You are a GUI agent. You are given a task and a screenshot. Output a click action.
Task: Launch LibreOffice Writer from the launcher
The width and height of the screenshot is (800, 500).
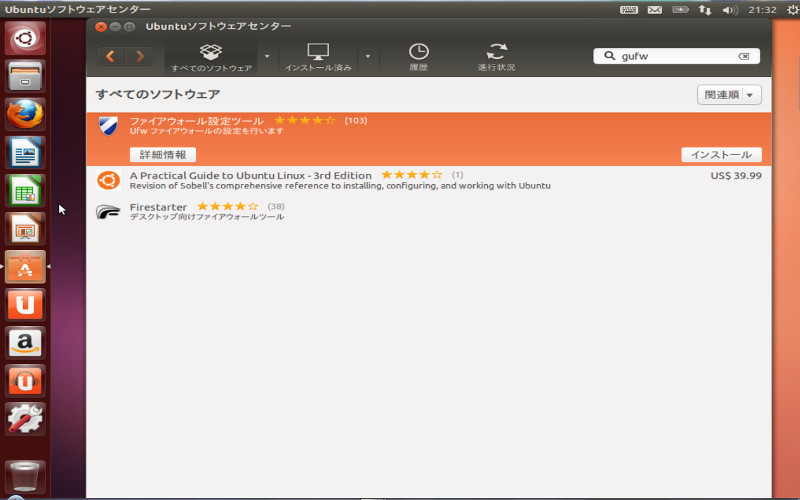(25, 153)
